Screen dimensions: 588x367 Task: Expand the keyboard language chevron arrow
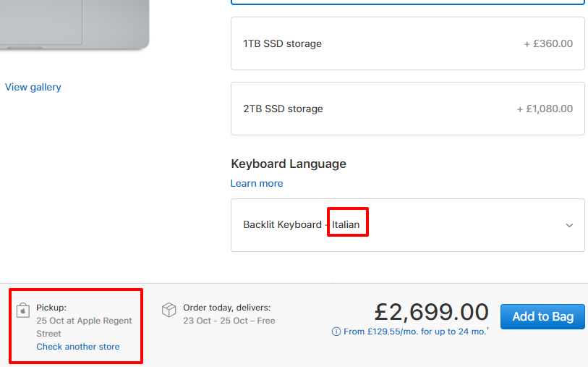569,225
